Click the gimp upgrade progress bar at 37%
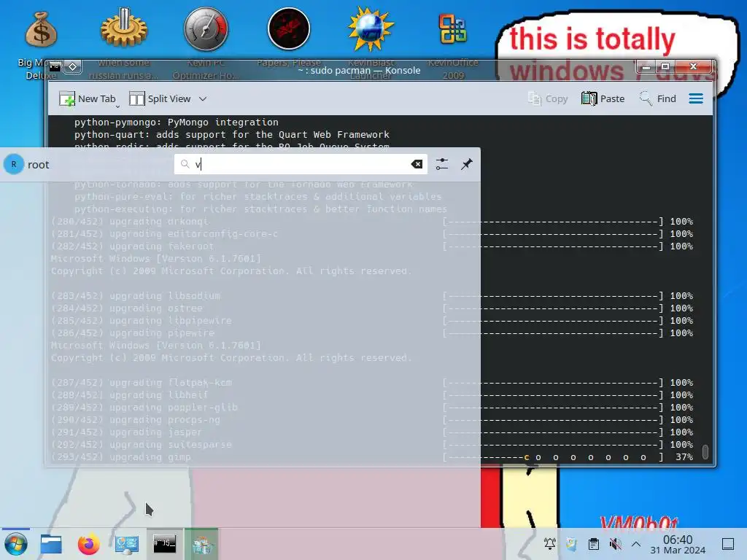Viewport: 747px width, 560px height. tap(553, 457)
